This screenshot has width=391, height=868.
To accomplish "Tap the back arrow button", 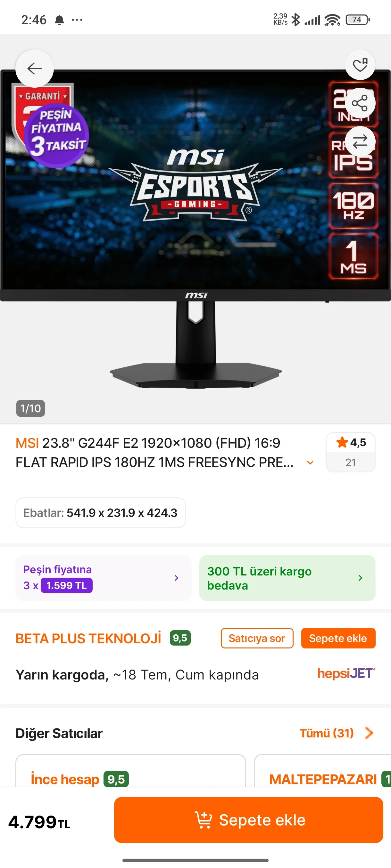I will [x=34, y=68].
